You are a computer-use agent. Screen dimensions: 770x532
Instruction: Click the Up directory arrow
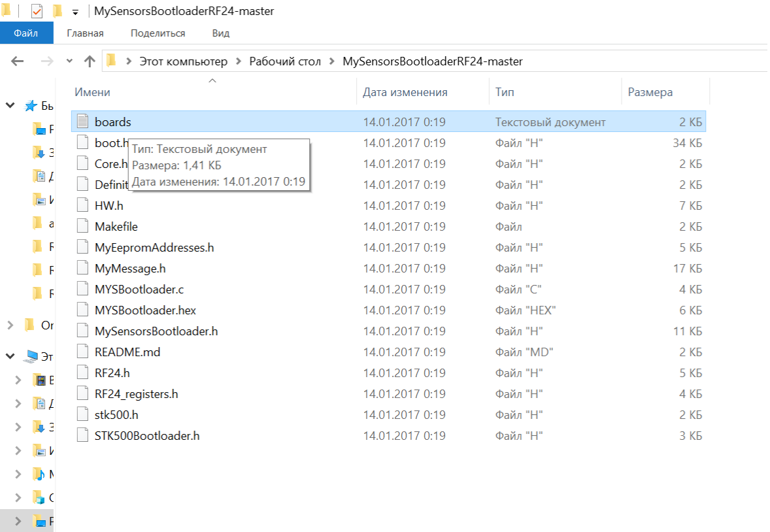[x=90, y=61]
